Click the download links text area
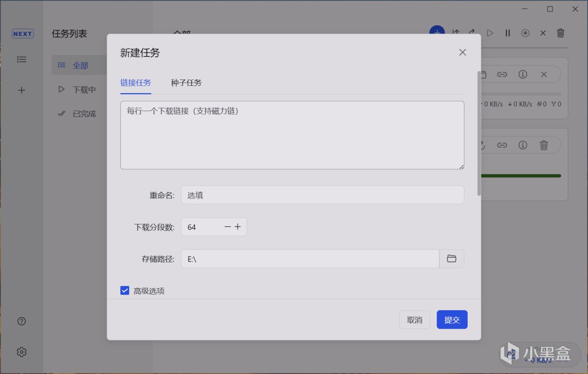 [x=292, y=135]
